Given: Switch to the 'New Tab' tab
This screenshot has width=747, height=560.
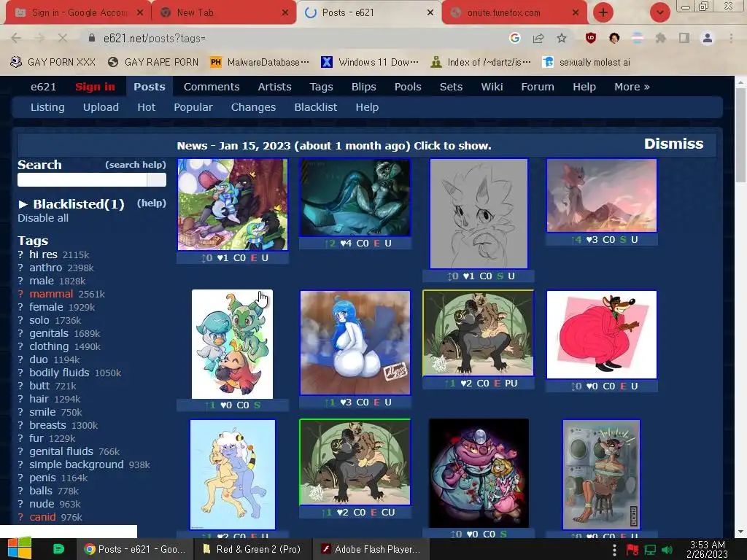Looking at the screenshot, I should [x=224, y=13].
